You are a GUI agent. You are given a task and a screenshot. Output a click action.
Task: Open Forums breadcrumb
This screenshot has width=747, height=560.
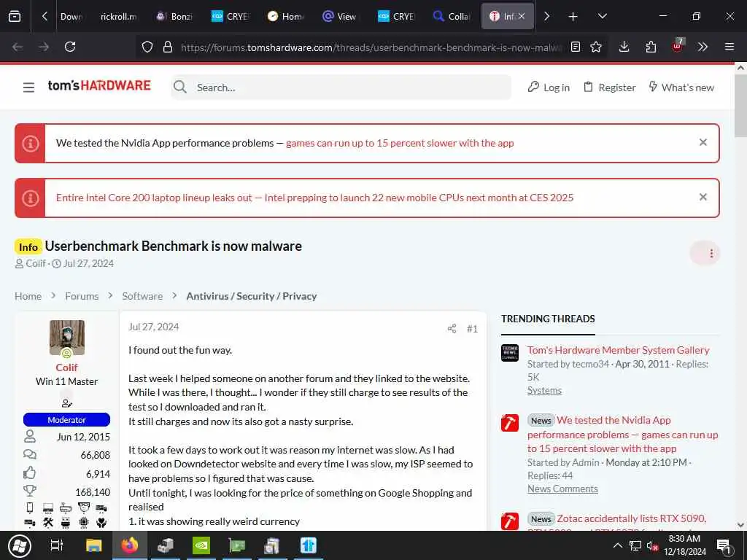82,296
